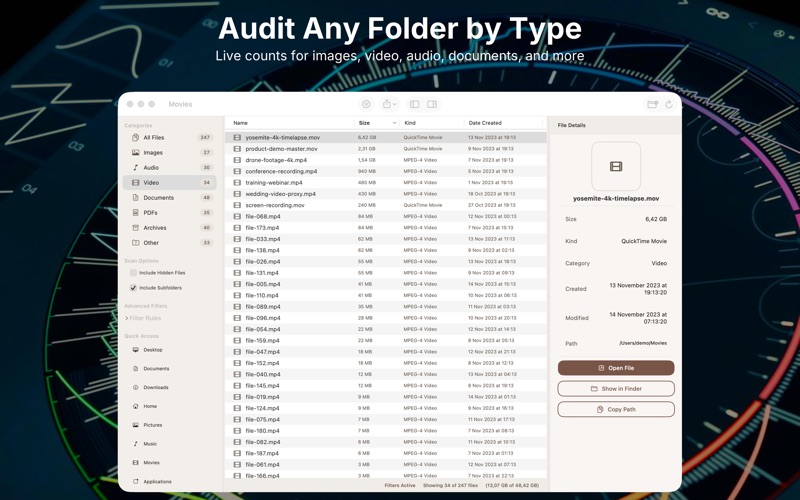This screenshot has width=800, height=500.
Task: Open Applications in Quick Access
Action: 157,482
